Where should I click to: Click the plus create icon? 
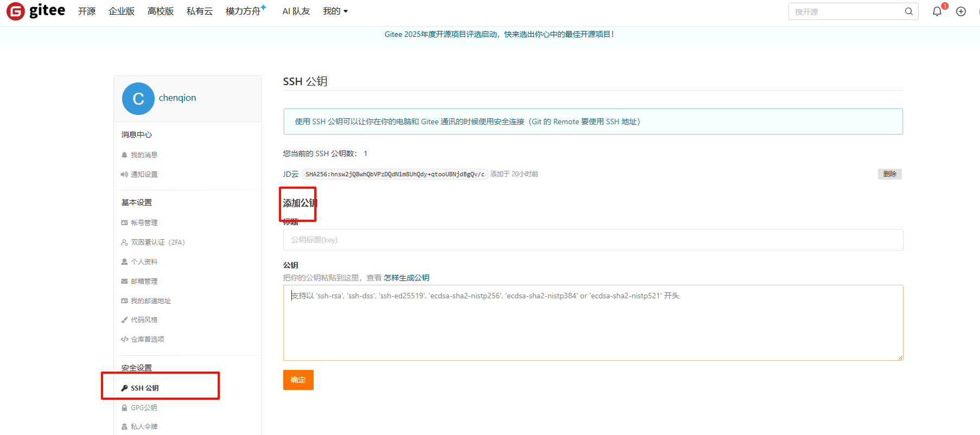coord(961,11)
